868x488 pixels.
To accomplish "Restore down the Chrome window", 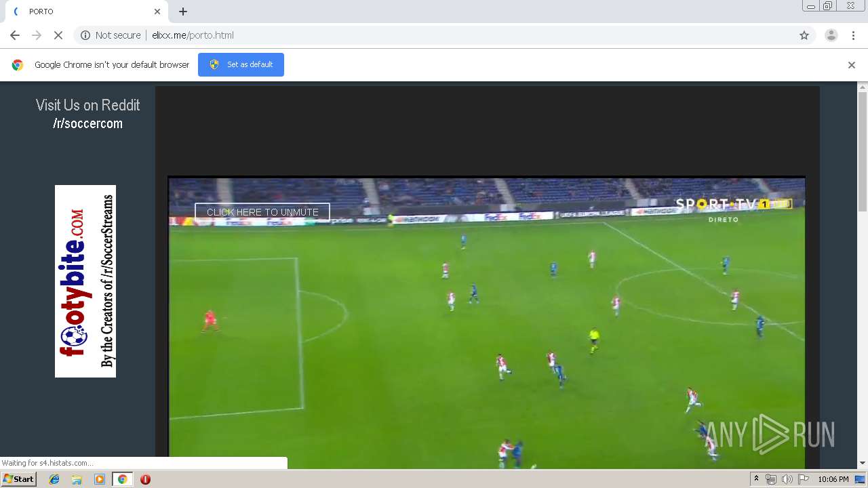I will 828,6.
